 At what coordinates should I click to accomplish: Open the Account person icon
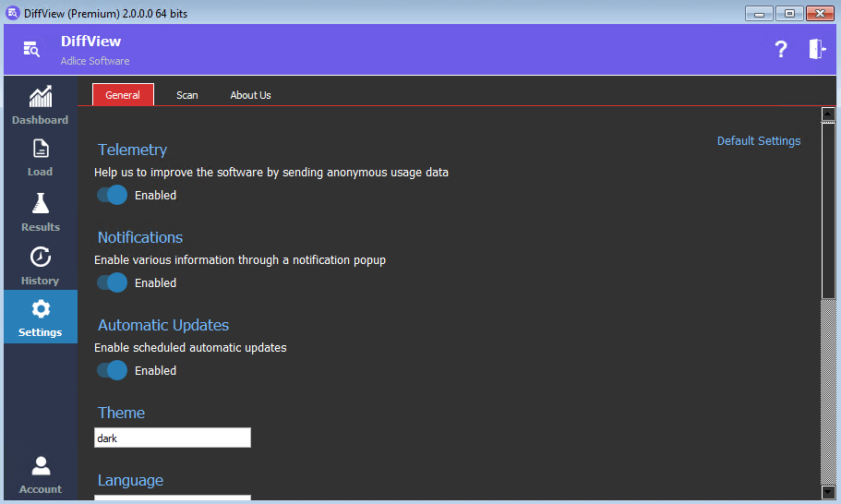click(x=41, y=466)
